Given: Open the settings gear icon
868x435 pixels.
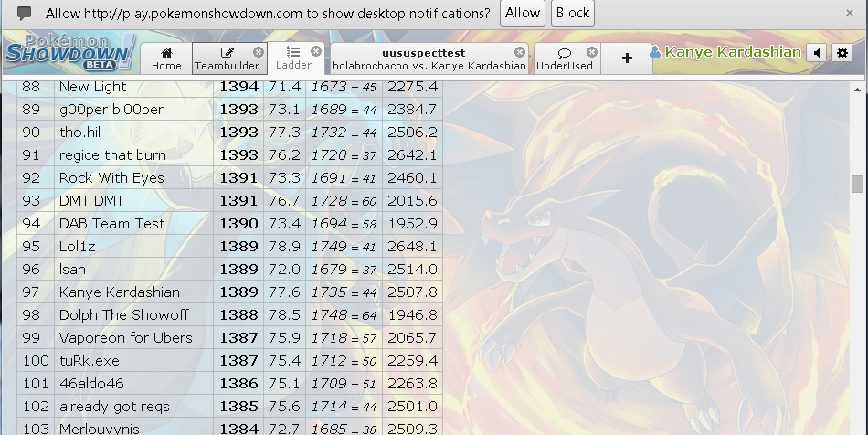Looking at the screenshot, I should pyautogui.click(x=842, y=53).
